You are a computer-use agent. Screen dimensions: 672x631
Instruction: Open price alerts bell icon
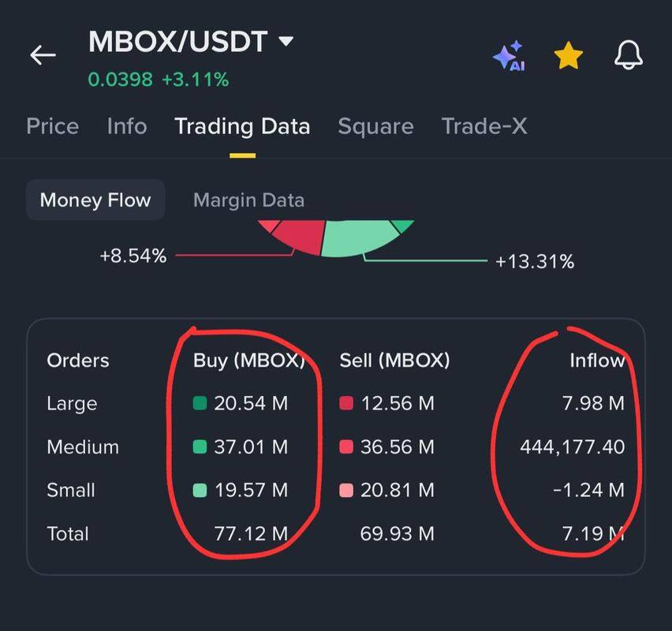point(628,55)
